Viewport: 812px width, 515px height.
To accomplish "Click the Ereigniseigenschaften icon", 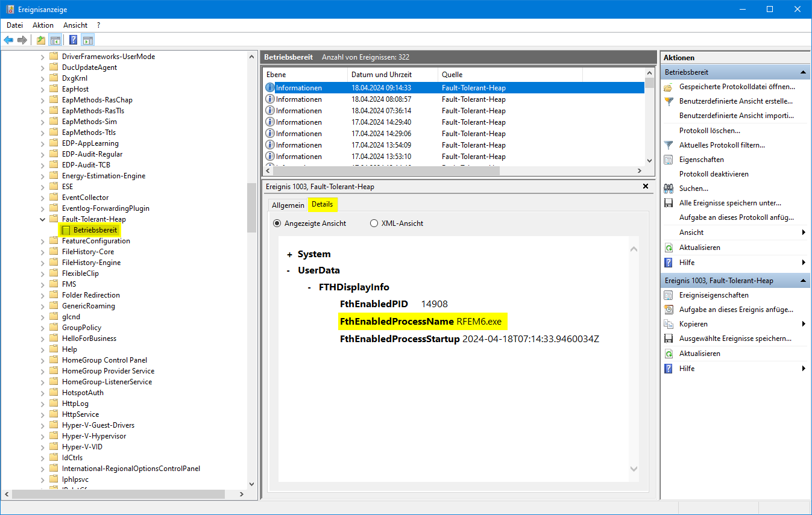I will point(668,295).
